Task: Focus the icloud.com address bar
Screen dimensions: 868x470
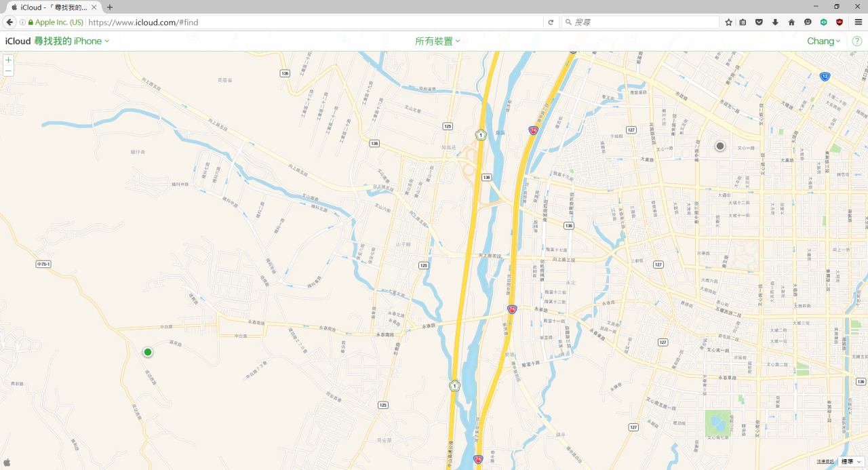Action: pos(315,22)
